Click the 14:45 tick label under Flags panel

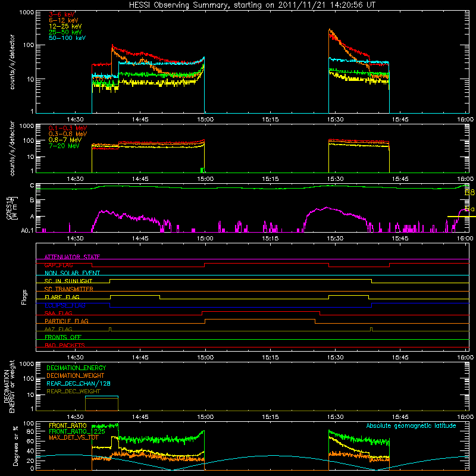click(x=140, y=358)
